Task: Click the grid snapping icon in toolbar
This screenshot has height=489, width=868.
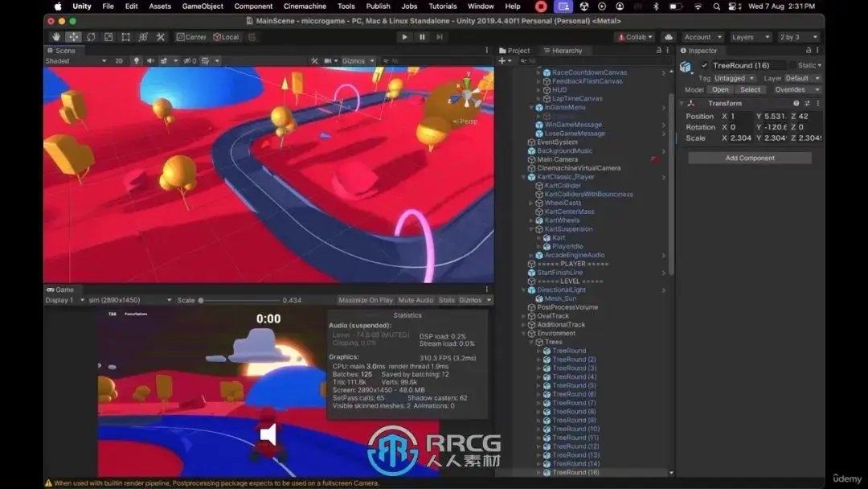Action: coord(252,37)
